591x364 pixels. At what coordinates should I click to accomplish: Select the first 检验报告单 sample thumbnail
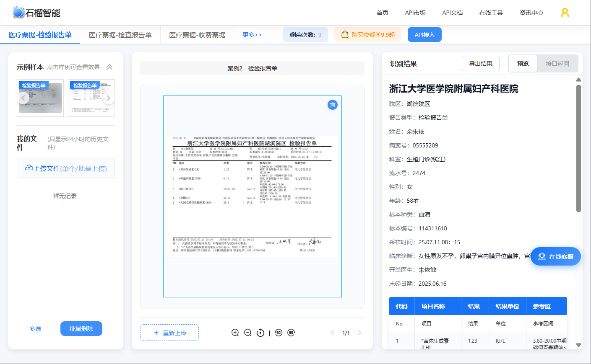coord(40,98)
